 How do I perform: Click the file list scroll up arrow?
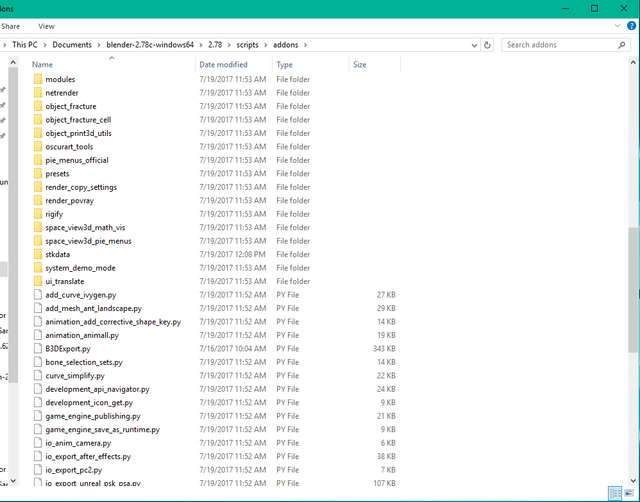point(633,62)
